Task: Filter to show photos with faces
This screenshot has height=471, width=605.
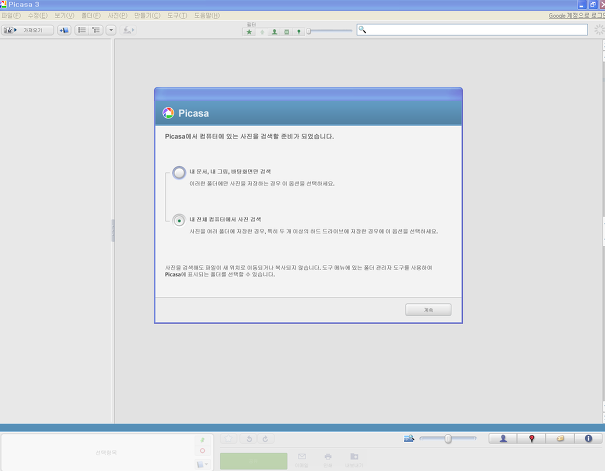Action: click(274, 32)
